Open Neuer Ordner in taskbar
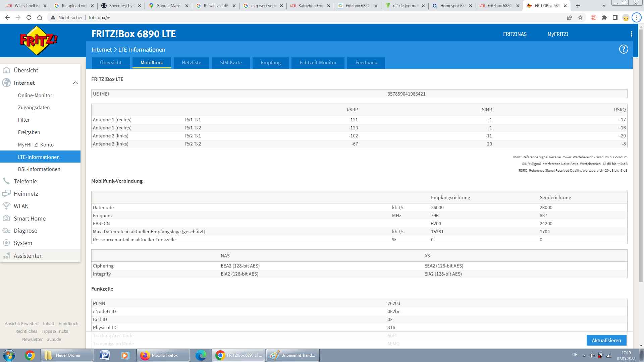This screenshot has height=362, width=644. point(67,355)
